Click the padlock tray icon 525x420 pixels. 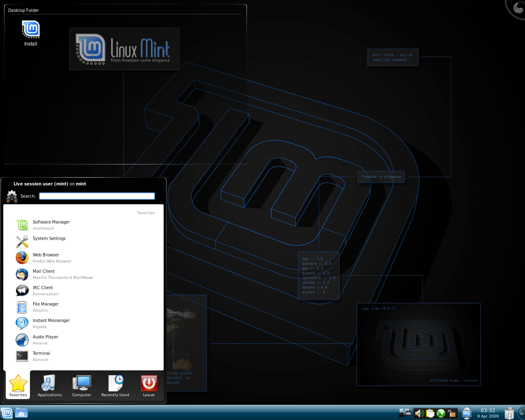pos(452,413)
